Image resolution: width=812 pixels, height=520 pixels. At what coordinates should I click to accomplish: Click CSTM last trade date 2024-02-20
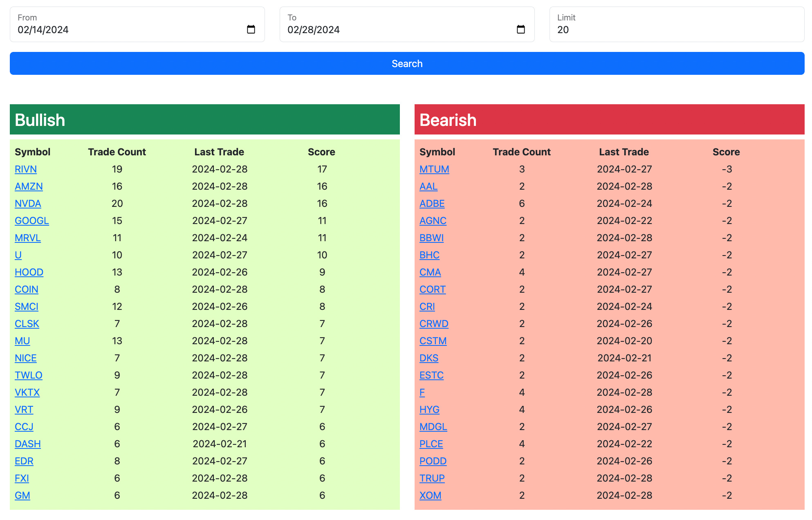624,341
